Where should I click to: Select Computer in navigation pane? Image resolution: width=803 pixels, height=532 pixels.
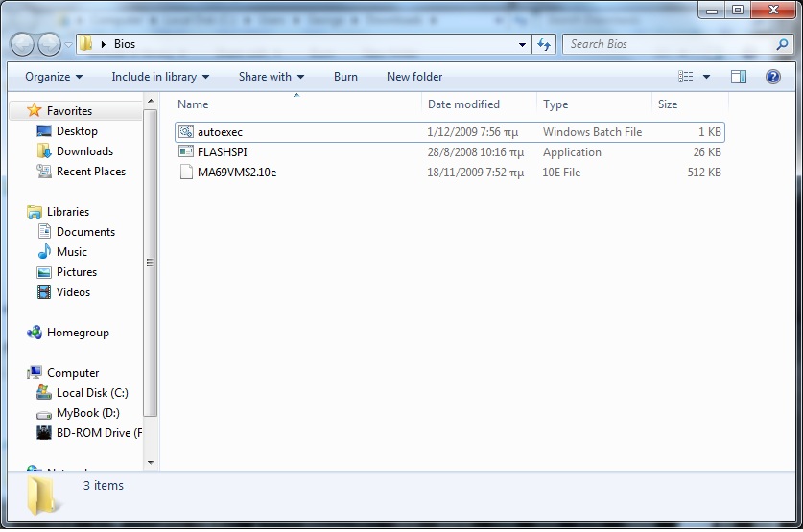73,373
